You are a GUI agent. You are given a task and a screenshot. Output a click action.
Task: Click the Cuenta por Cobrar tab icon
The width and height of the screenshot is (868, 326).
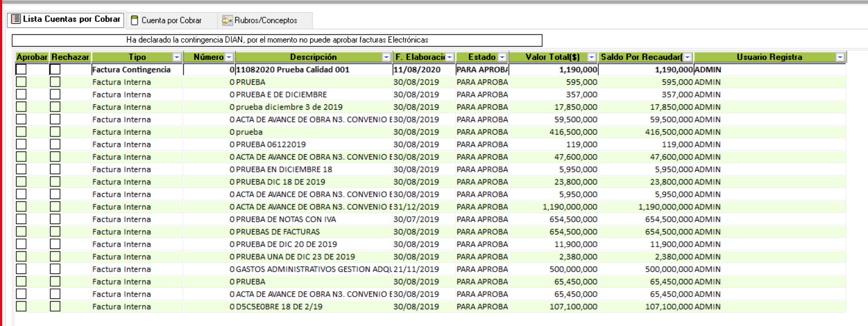(x=134, y=21)
